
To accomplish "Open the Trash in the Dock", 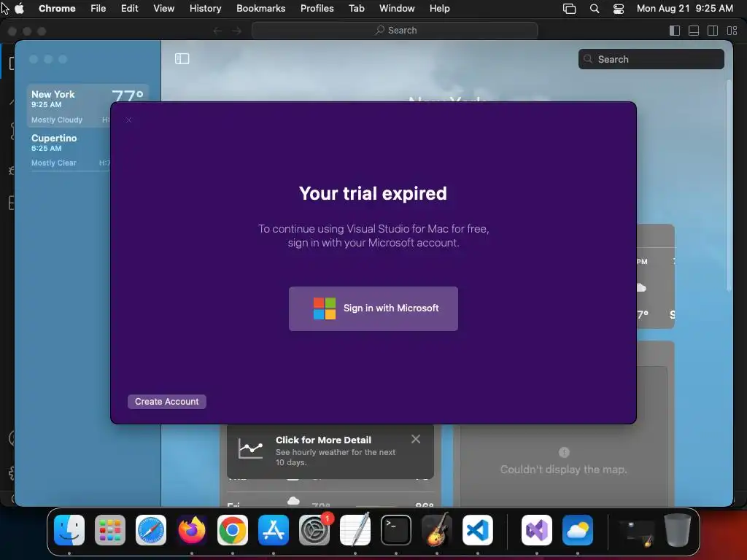I will click(x=678, y=530).
